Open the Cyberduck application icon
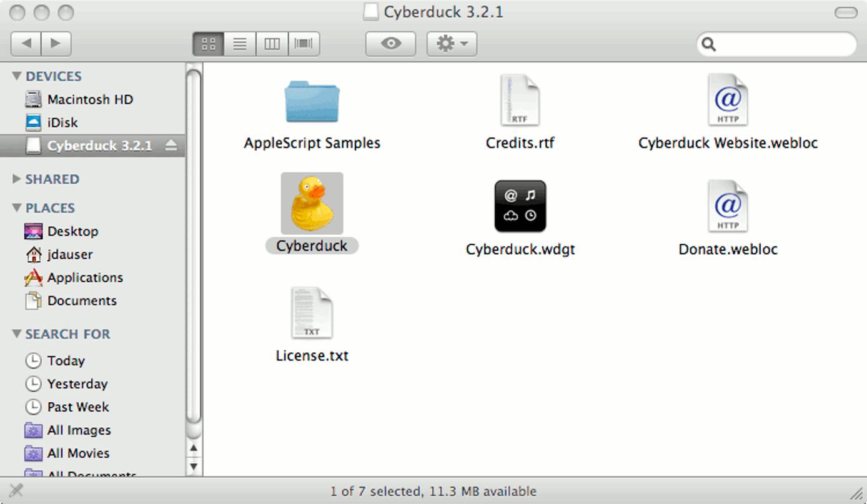 [312, 204]
